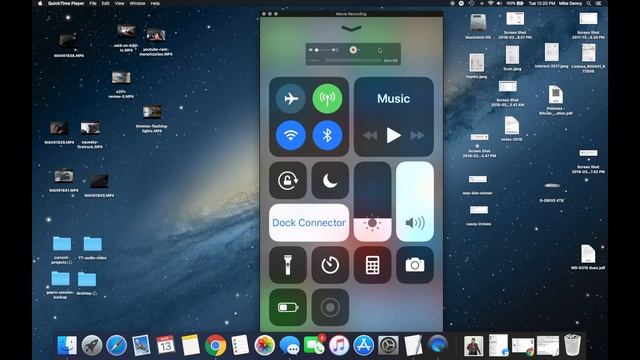Open the App Store from the Dock

tap(364, 345)
